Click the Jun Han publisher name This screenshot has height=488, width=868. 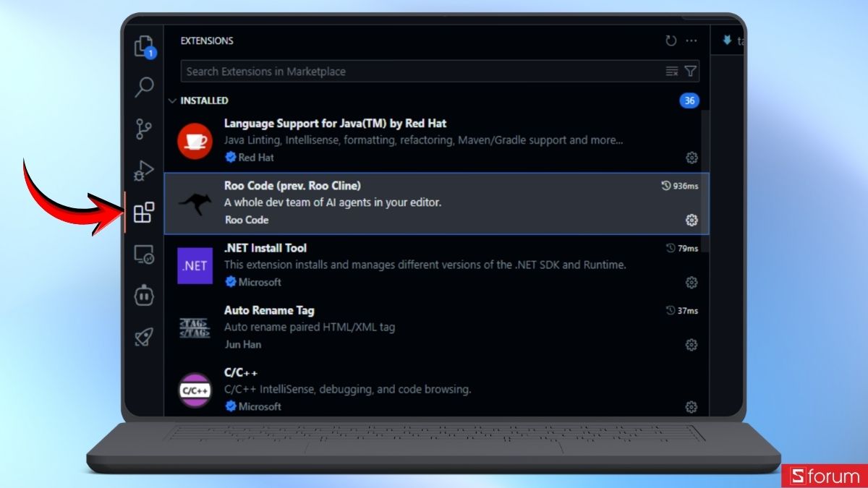(x=242, y=344)
